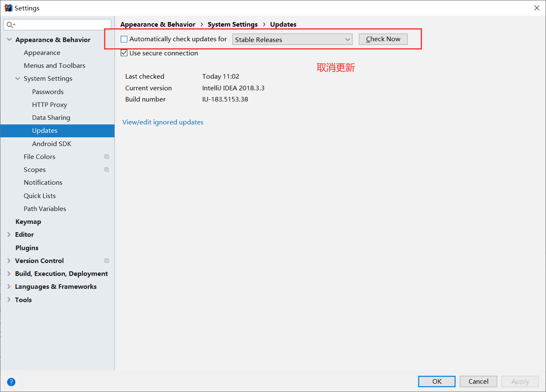Click the Today 11:02 last checked value

click(221, 77)
